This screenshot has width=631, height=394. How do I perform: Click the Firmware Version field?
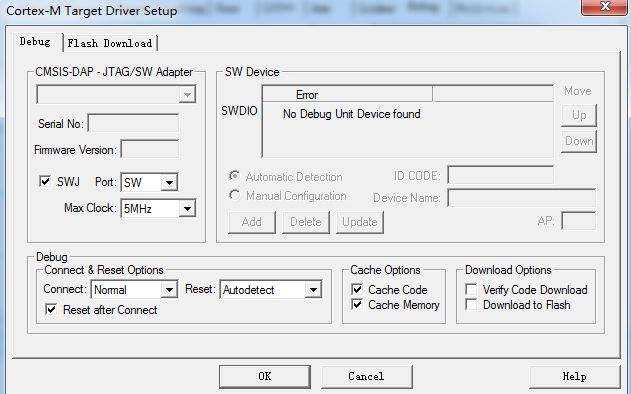[x=150, y=149]
